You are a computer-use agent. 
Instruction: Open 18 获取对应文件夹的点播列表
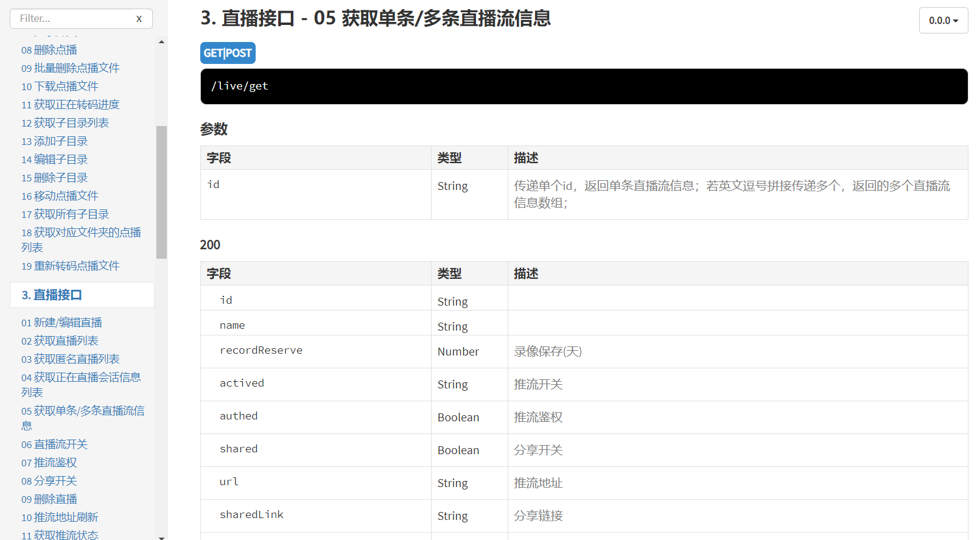(x=81, y=240)
